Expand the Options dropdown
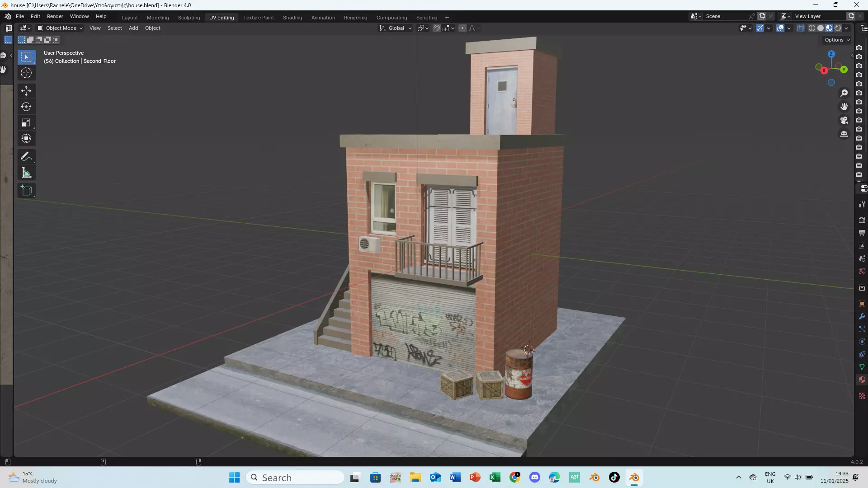This screenshot has width=868, height=488. point(837,40)
